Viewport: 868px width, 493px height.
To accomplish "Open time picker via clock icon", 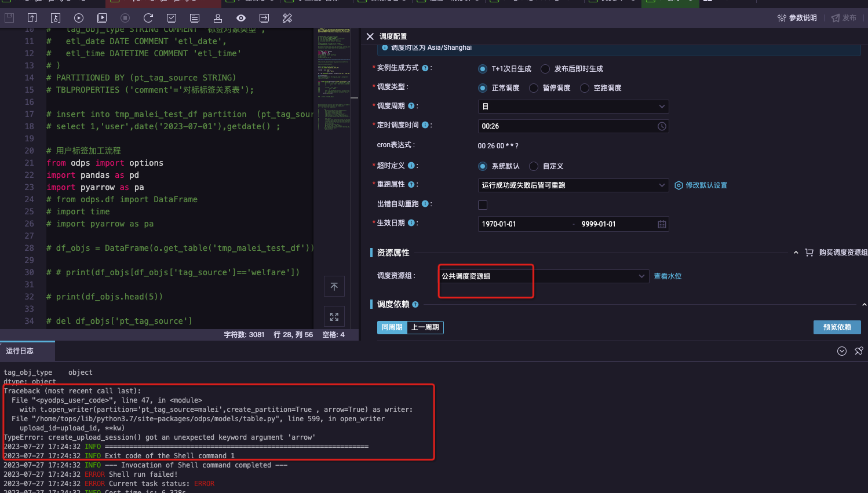I will click(662, 126).
